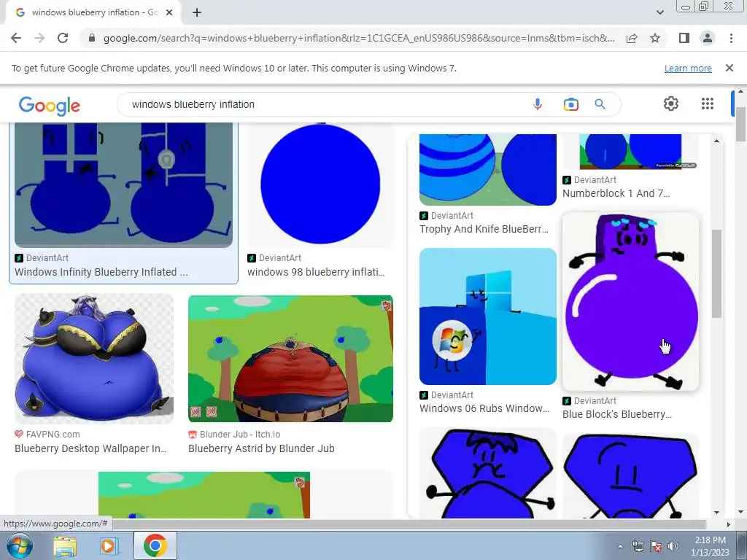747x560 pixels.
Task: Dismiss the Chrome update notification bar
Action: pyautogui.click(x=729, y=68)
